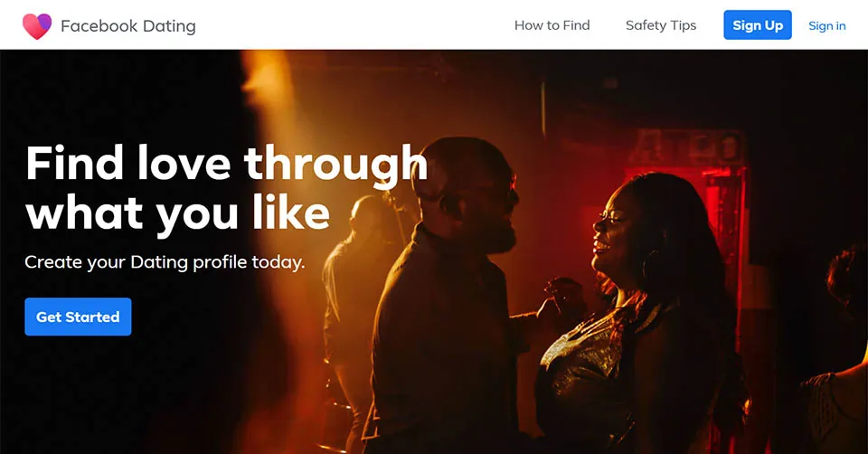
Task: Click the woman's hoop earring
Action: (652, 266)
